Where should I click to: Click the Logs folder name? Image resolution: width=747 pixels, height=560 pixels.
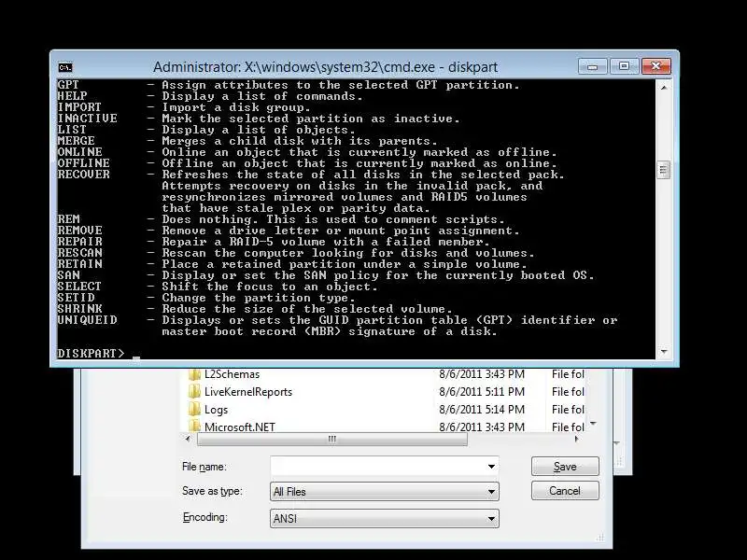click(217, 410)
